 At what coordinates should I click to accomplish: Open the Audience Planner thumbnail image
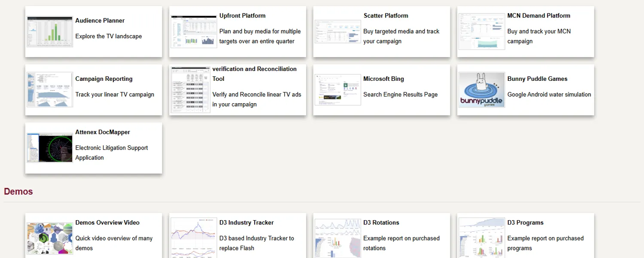tap(50, 31)
